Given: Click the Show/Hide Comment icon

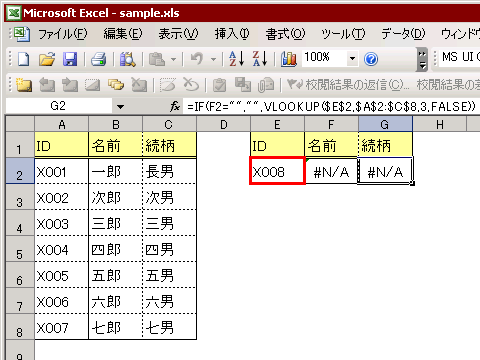Looking at the screenshot, I should 92,85.
